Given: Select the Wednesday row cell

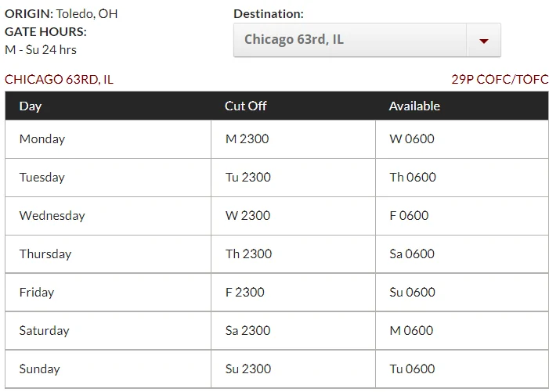Looking at the screenshot, I should (x=108, y=216).
